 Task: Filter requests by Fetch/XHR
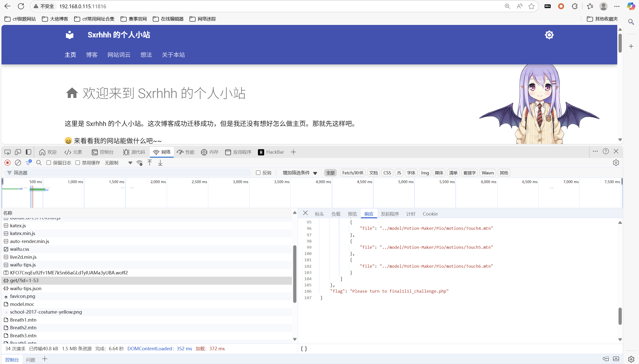click(353, 173)
